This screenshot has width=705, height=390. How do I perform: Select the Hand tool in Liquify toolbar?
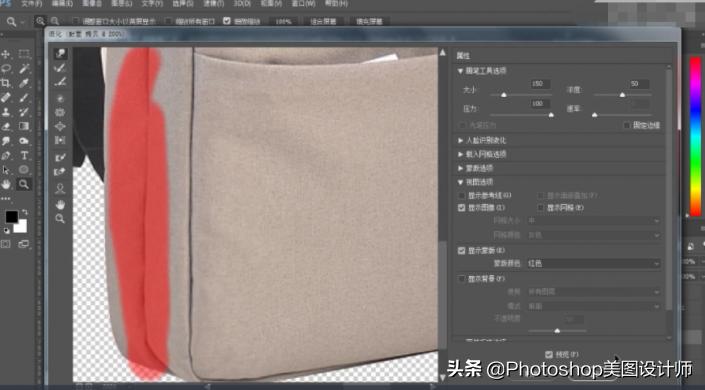point(60,205)
